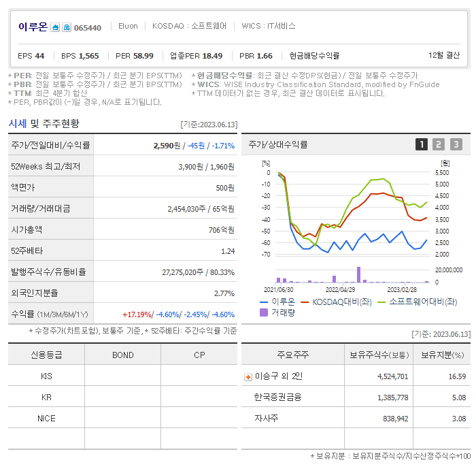Click the 2,454,030주 / 65억원 value
The width and height of the screenshot is (476, 469).
coord(201,209)
